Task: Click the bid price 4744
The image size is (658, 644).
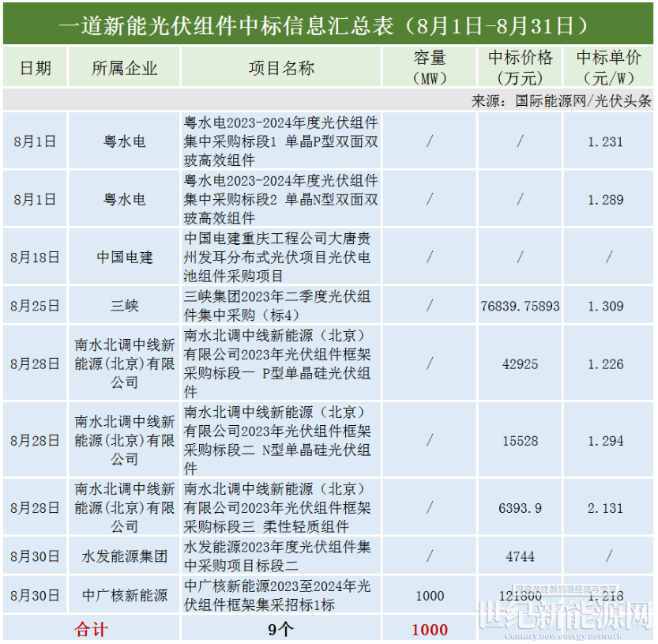Action: click(520, 556)
